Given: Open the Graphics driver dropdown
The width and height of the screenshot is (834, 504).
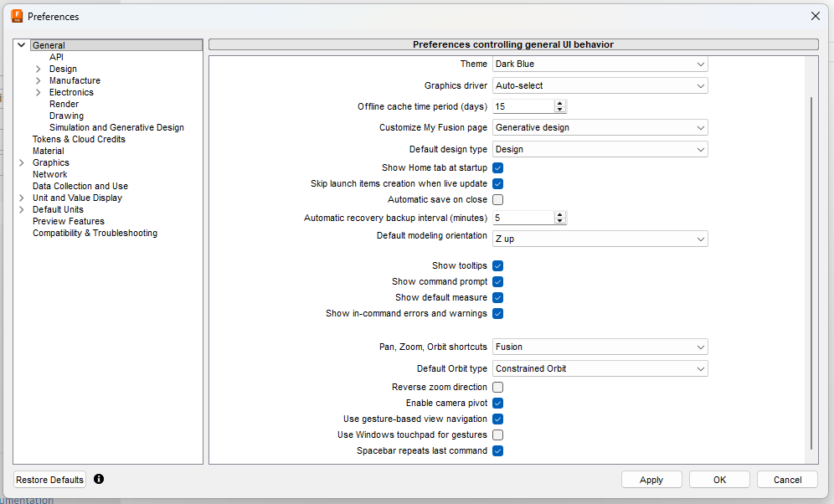Looking at the screenshot, I should 600,85.
